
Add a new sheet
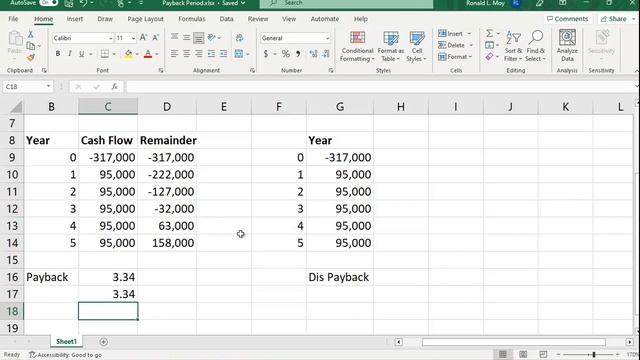point(103,342)
